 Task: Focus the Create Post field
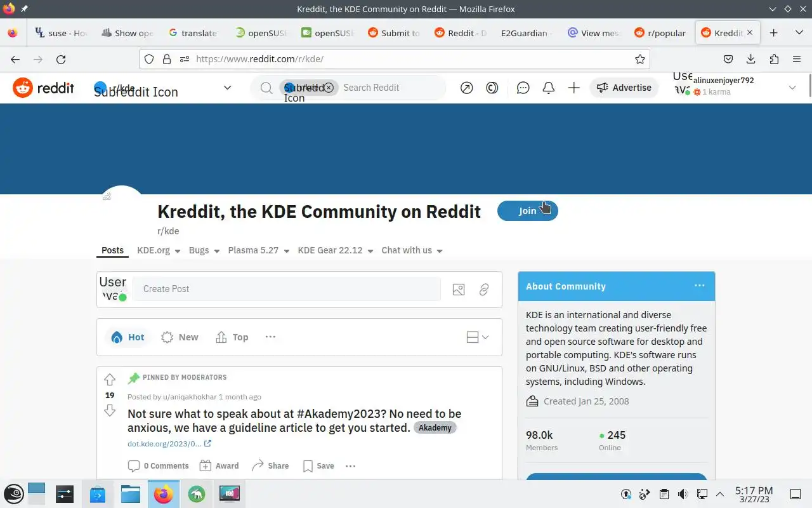pos(287,289)
